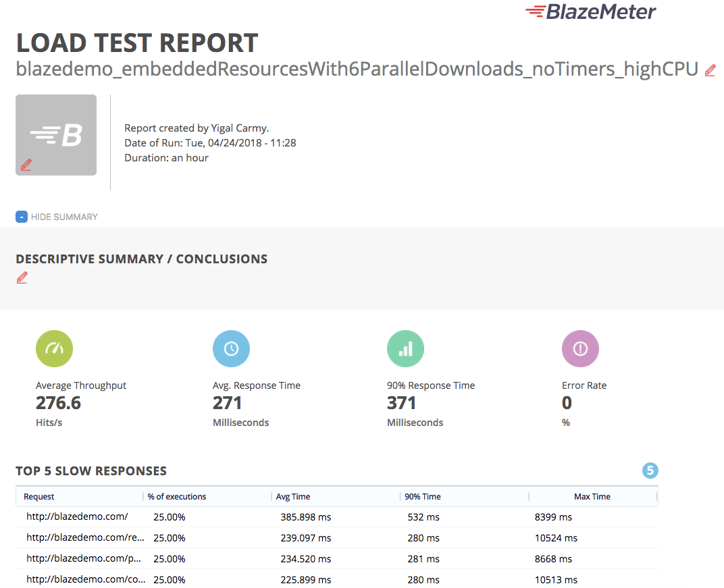
Task: Click the DESCRIPTIVE SUMMARY / CONCLUSIONS heading
Action: [x=142, y=259]
